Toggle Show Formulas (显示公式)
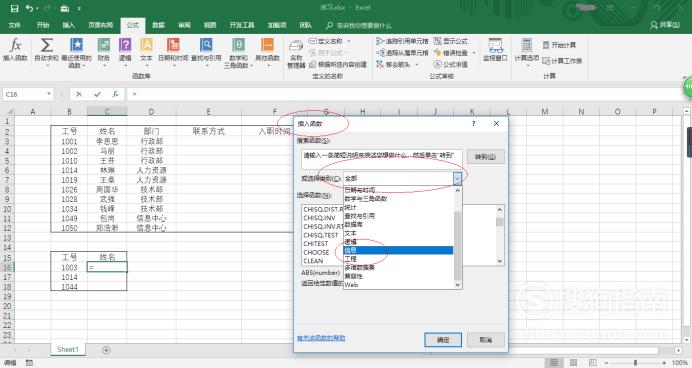 tap(450, 41)
